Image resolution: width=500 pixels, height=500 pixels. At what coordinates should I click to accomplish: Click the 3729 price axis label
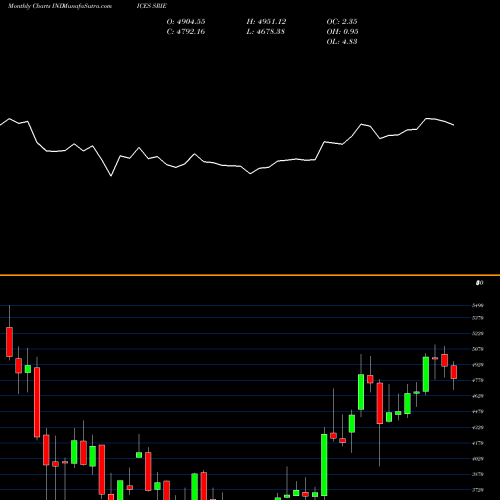478,490
